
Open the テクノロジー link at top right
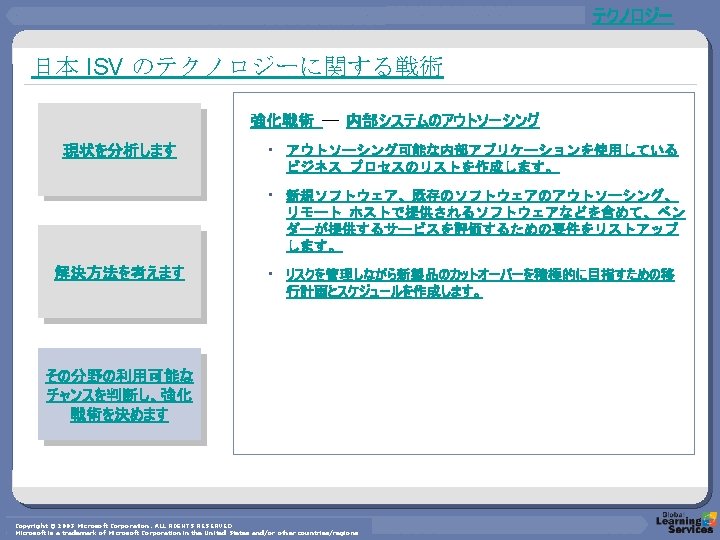tap(633, 16)
